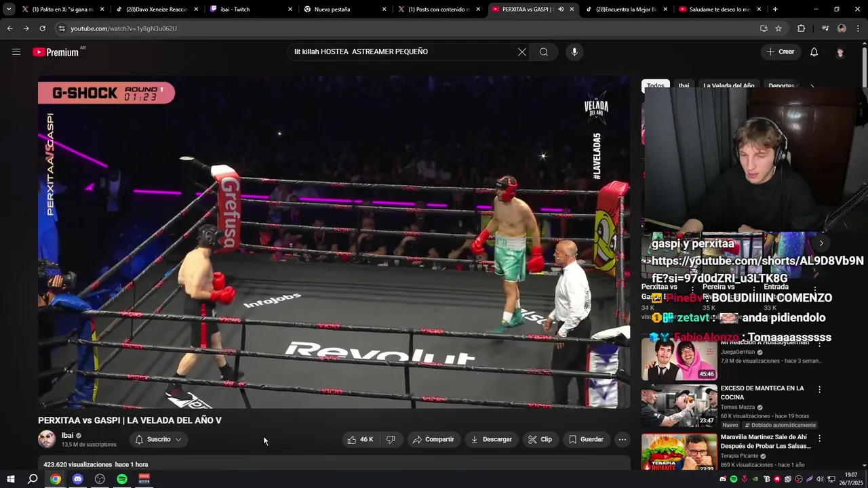Open EXCESO DE MANTECA video thumbnail

[679, 406]
